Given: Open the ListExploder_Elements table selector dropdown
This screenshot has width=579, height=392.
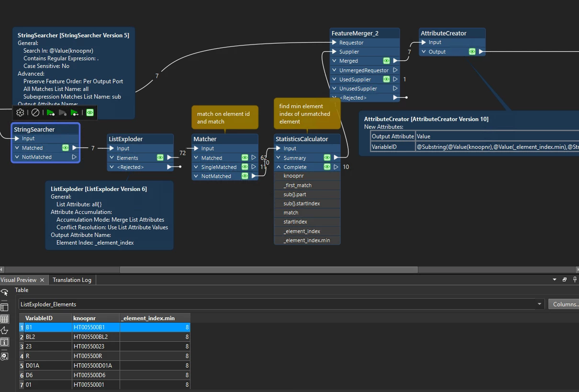Looking at the screenshot, I should tap(540, 304).
